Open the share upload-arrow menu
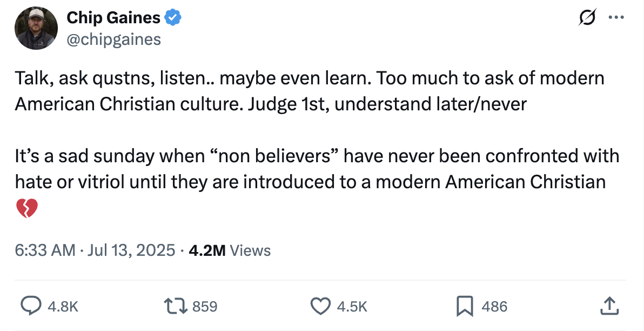Image resolution: width=644 pixels, height=331 pixels. click(x=608, y=306)
